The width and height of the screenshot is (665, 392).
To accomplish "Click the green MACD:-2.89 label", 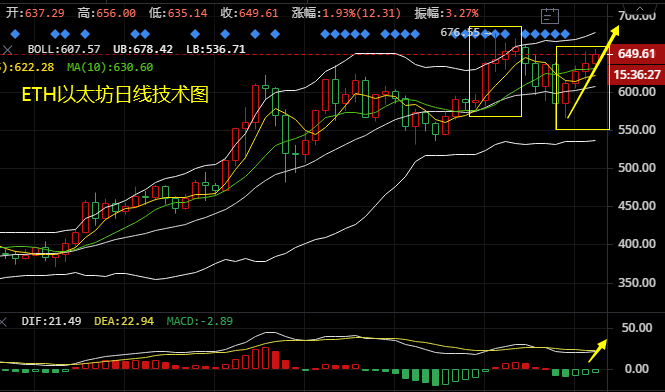I will (x=200, y=321).
